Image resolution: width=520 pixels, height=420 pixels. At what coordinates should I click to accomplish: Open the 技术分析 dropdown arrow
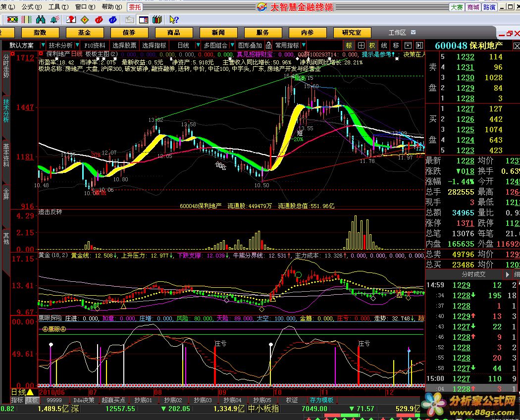click(x=77, y=45)
